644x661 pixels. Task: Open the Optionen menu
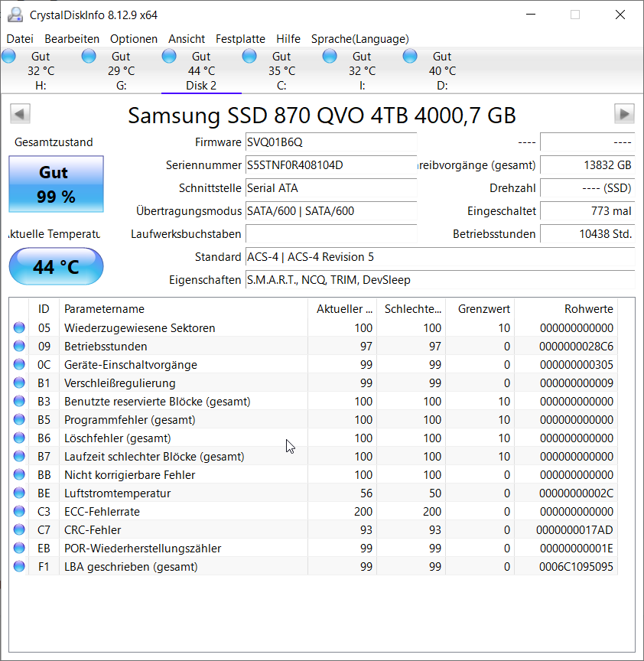click(x=134, y=38)
